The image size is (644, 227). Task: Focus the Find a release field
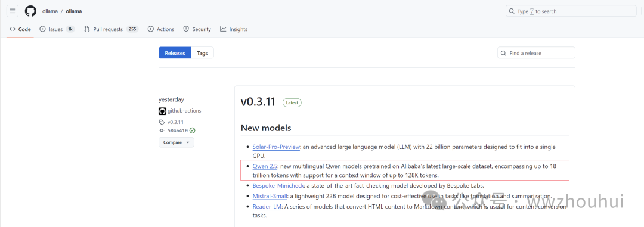pyautogui.click(x=537, y=53)
